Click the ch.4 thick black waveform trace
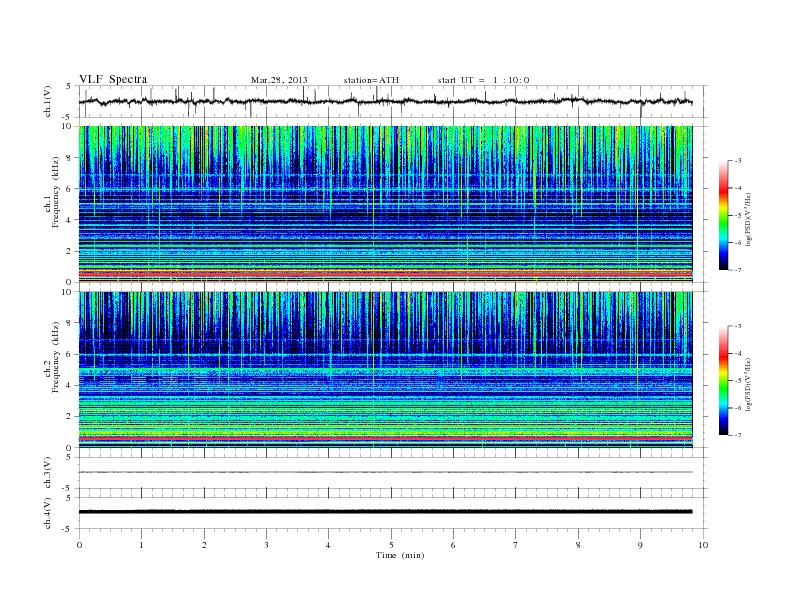Screen dimensions: 792x612 pos(385,512)
